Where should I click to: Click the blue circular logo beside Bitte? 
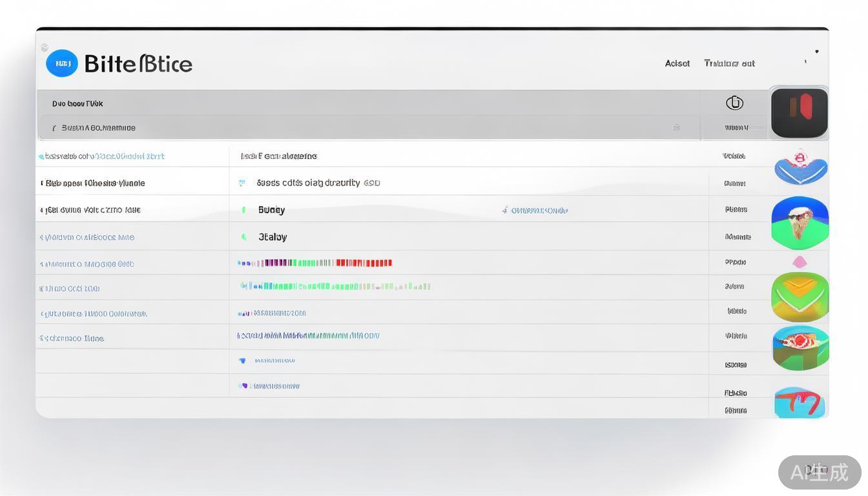pos(62,63)
